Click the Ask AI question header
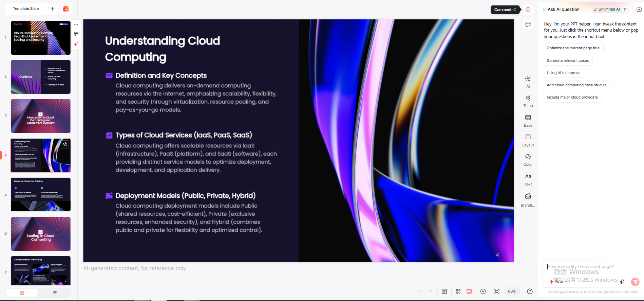 (564, 10)
